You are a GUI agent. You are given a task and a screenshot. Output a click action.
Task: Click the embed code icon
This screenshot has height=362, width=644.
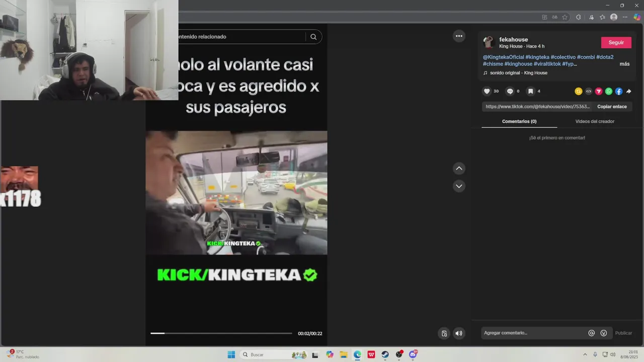pos(589,91)
